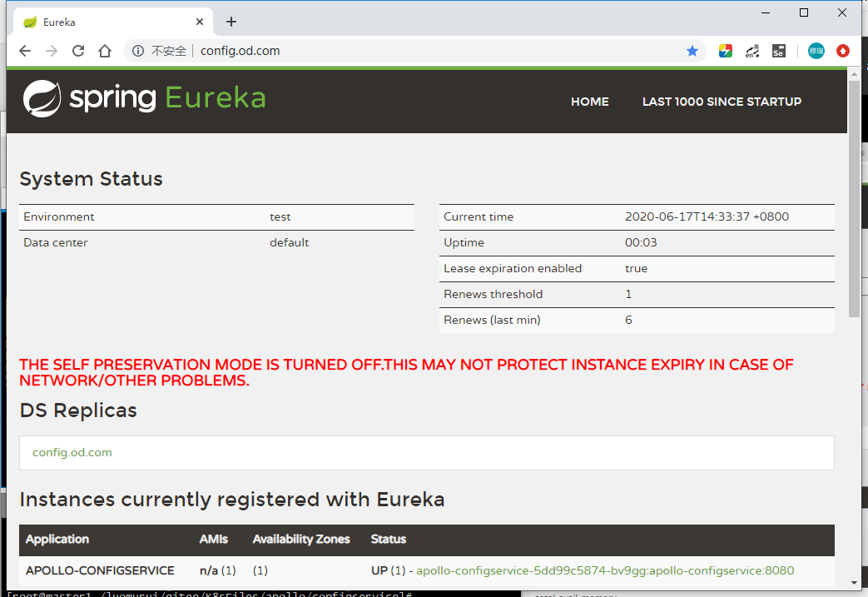The height and width of the screenshot is (597, 868).
Task: Select the Eureka tab
Action: click(x=113, y=22)
